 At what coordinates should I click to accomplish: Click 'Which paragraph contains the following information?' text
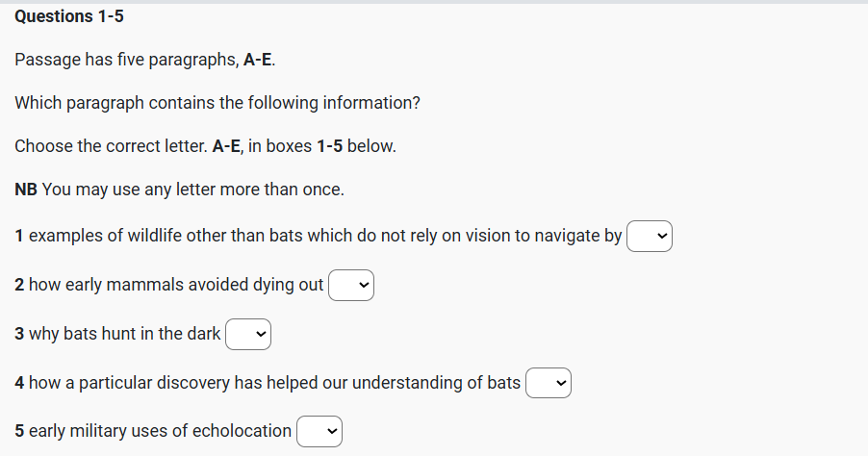pos(217,103)
